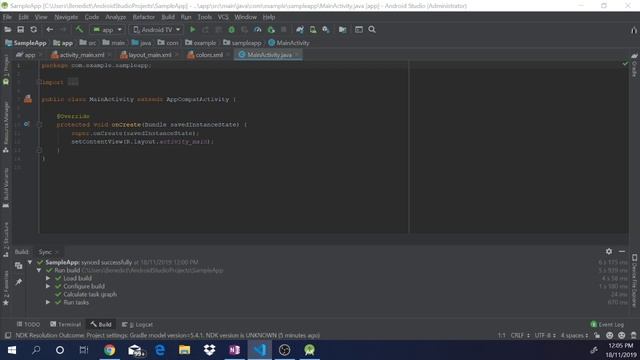Hide the Build panel with minus icon
Image resolution: width=640 pixels, height=360 pixels.
pos(622,251)
